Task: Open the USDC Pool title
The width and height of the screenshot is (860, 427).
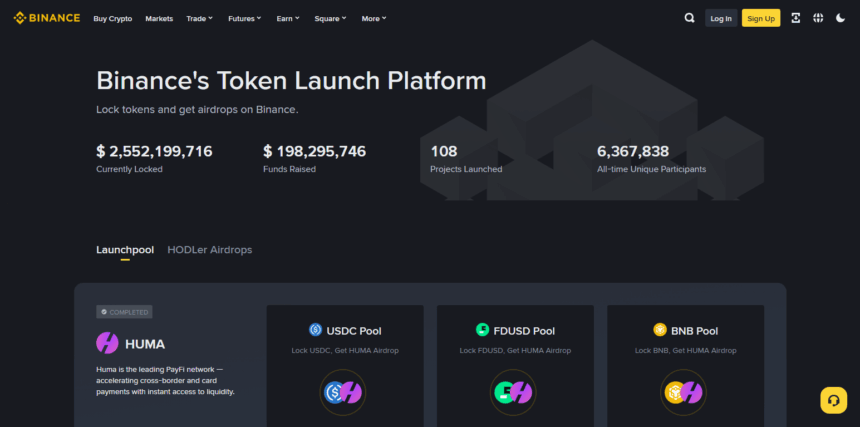Action: 354,331
